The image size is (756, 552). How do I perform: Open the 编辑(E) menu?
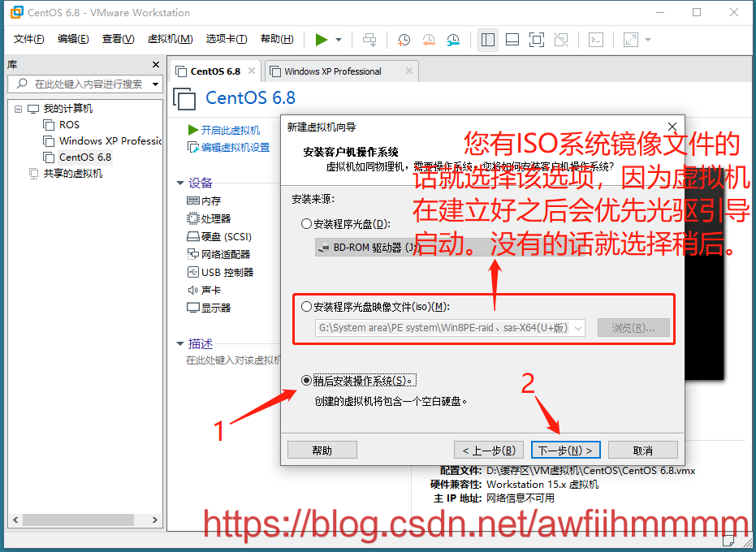73,39
